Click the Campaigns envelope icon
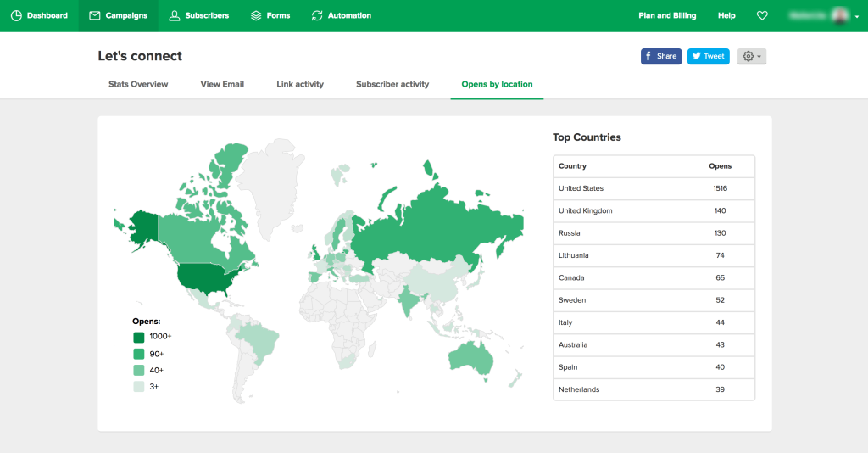Image resolution: width=868 pixels, height=453 pixels. pos(95,15)
